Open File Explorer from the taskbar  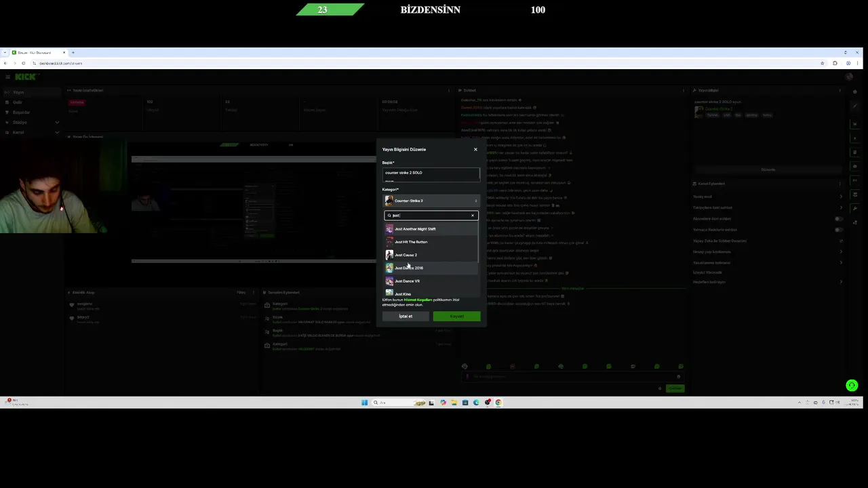(x=454, y=403)
